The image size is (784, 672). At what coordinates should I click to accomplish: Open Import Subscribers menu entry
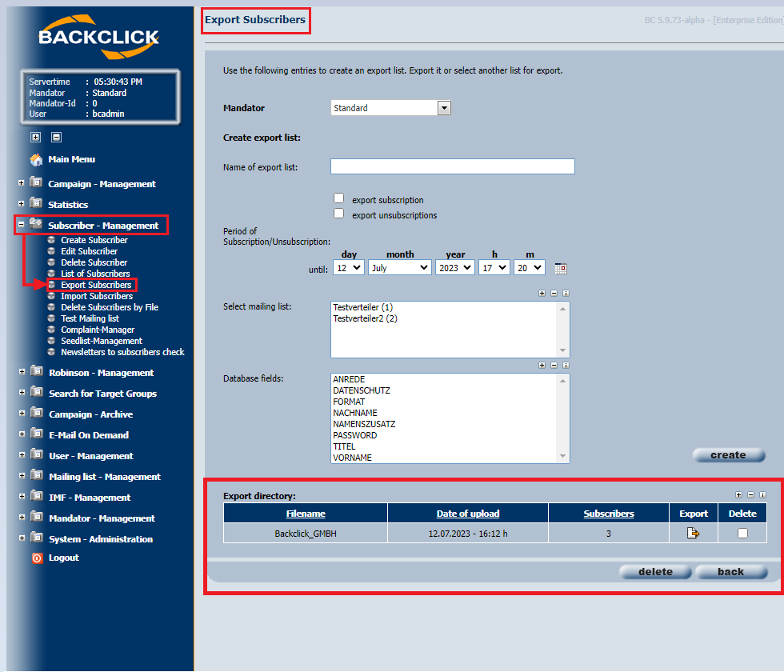pyautogui.click(x=97, y=297)
